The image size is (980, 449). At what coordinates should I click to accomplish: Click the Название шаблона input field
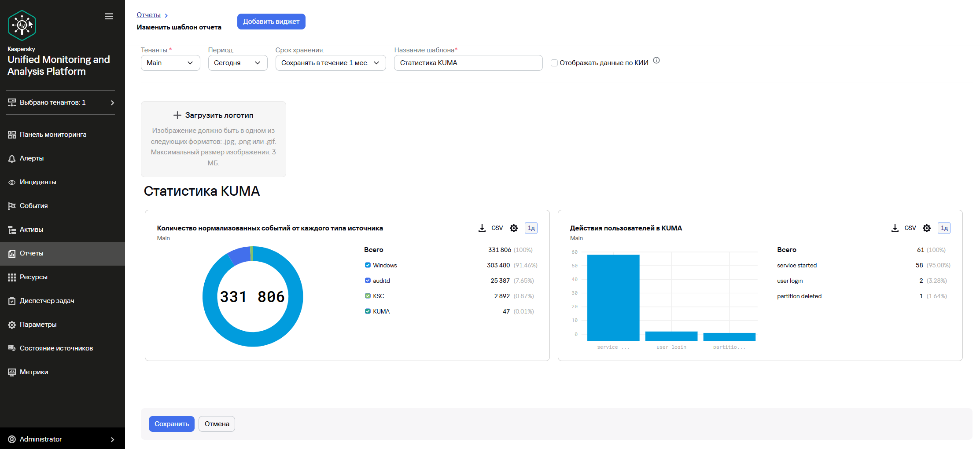[x=468, y=63]
